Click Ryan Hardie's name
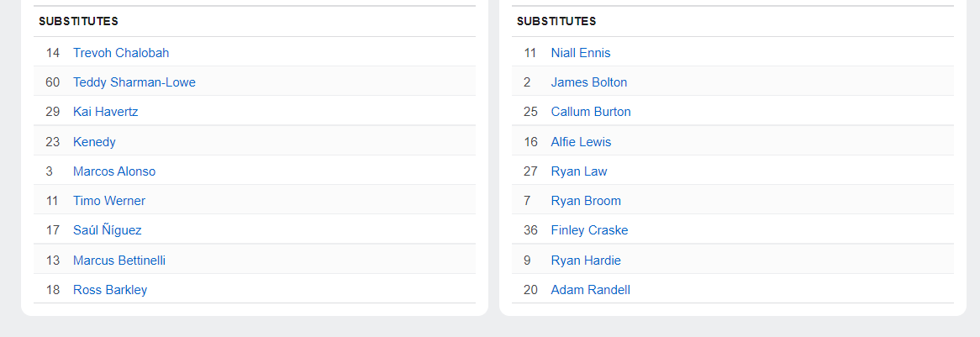Image resolution: width=980 pixels, height=337 pixels. (586, 260)
